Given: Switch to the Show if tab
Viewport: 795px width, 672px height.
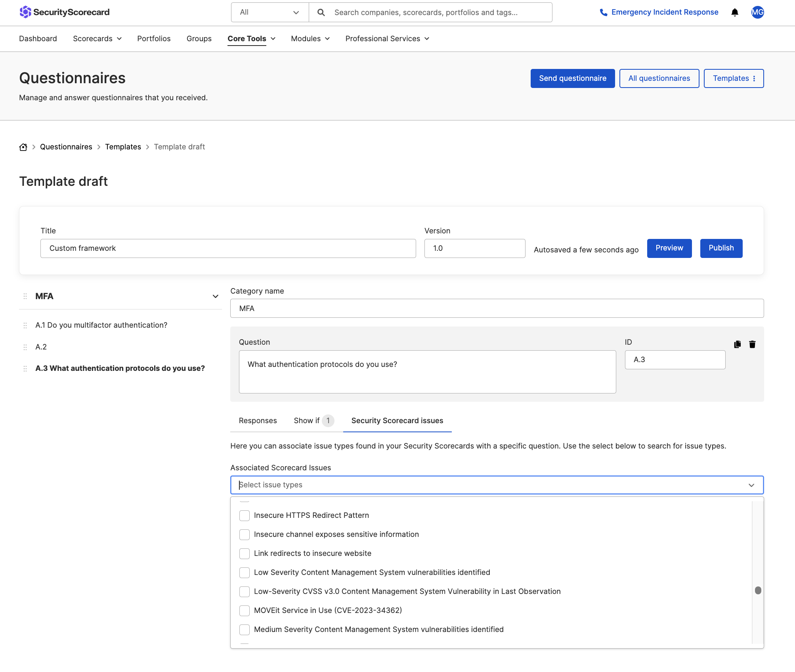Looking at the screenshot, I should (x=314, y=420).
